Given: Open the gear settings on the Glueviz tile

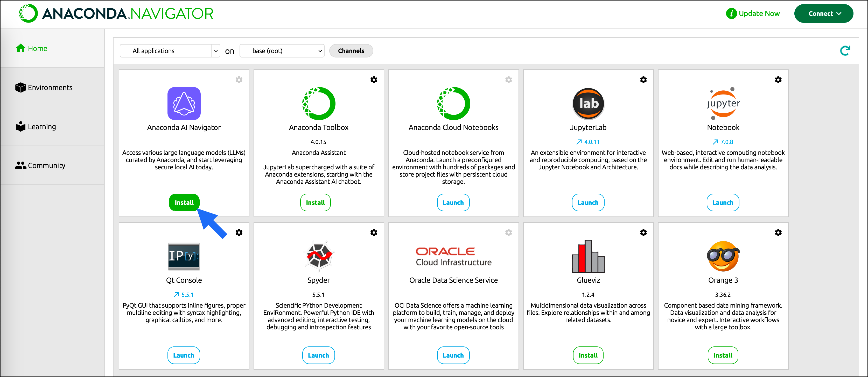Looking at the screenshot, I should [643, 233].
